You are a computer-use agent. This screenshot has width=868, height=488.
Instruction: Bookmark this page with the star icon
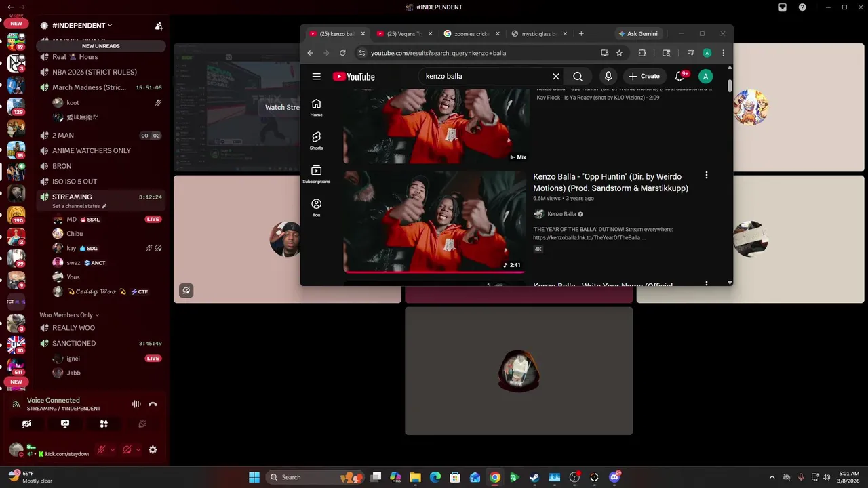pyautogui.click(x=619, y=53)
